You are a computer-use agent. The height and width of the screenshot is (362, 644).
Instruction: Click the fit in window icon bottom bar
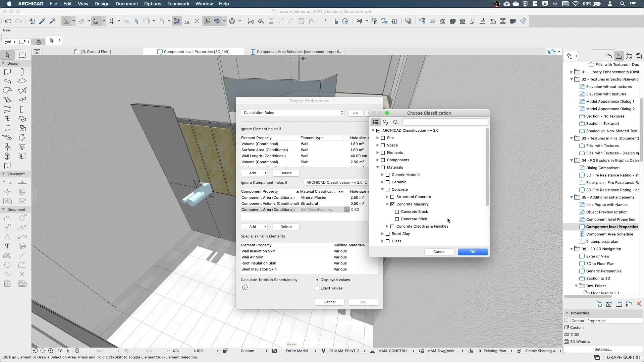(x=77, y=351)
